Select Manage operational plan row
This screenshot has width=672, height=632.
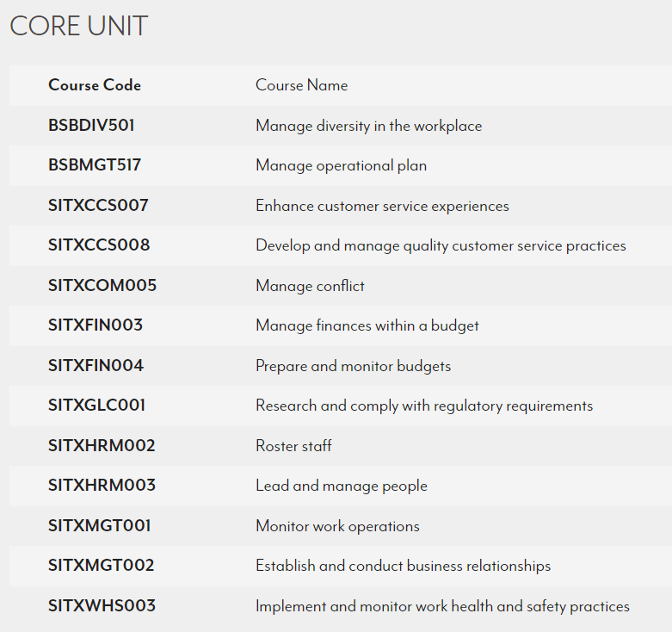[341, 165]
